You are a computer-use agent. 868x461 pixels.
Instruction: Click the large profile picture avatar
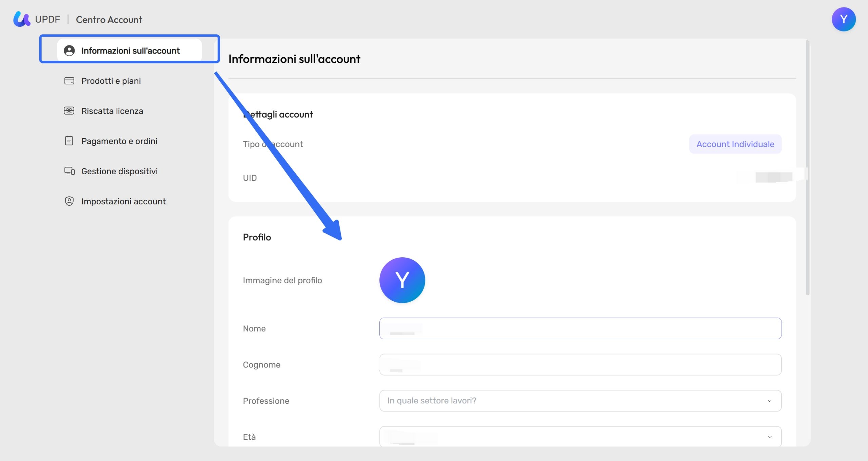click(x=402, y=280)
